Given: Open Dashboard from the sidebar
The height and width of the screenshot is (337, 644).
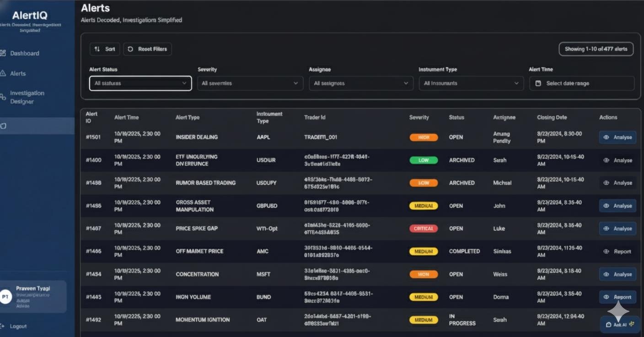Looking at the screenshot, I should point(24,53).
